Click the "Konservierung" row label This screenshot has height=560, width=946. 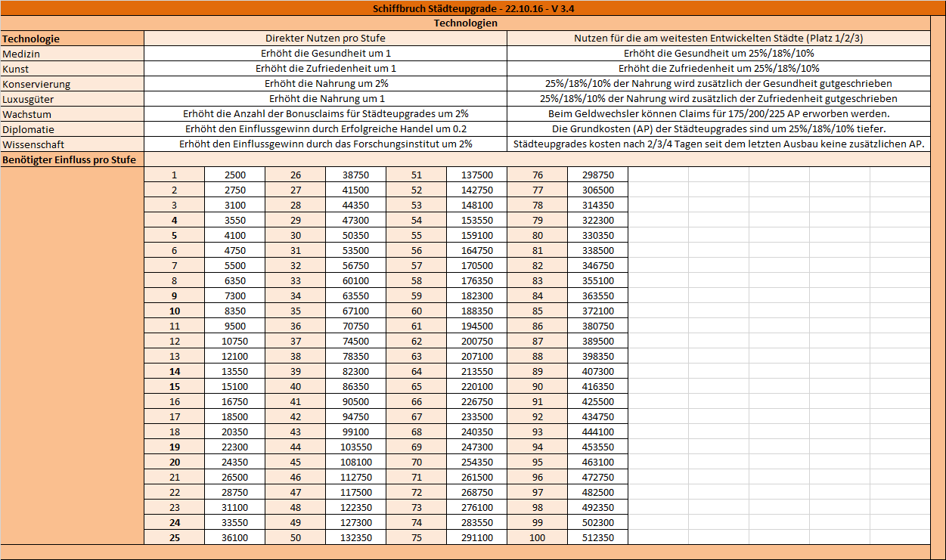coord(73,84)
